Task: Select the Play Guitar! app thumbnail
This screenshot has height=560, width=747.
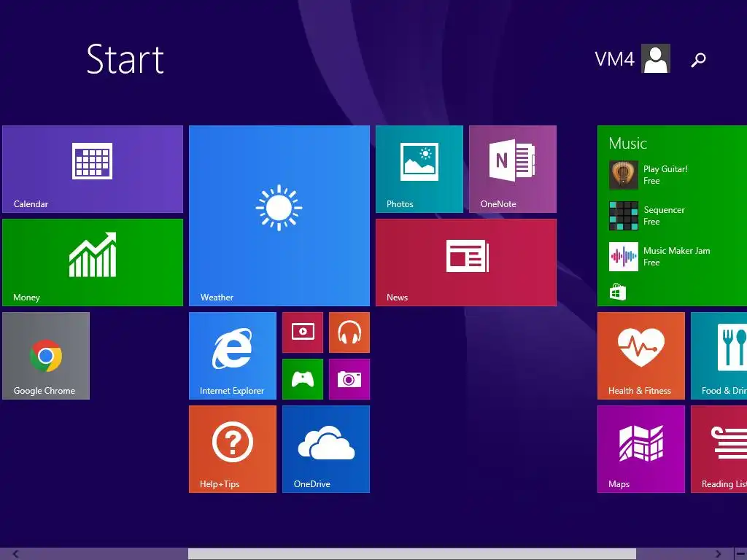Action: pos(624,175)
